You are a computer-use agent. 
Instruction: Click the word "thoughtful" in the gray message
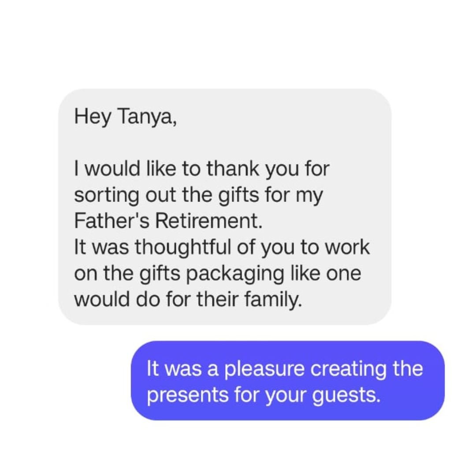click(x=186, y=247)
